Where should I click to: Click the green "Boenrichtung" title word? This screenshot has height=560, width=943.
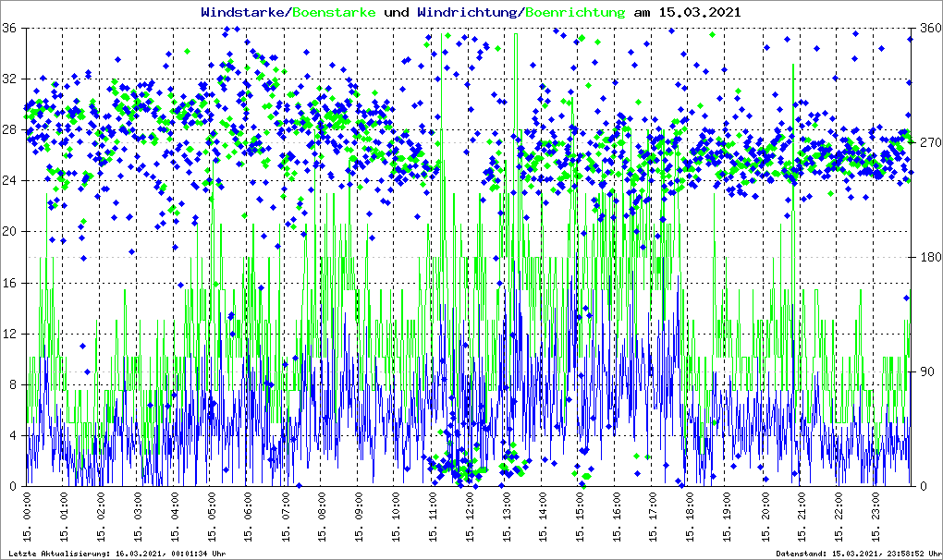coord(575,13)
